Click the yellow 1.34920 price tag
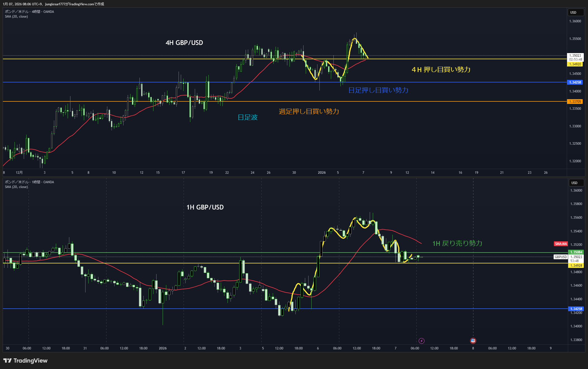Screen dimensions: 588x369 tap(575, 64)
